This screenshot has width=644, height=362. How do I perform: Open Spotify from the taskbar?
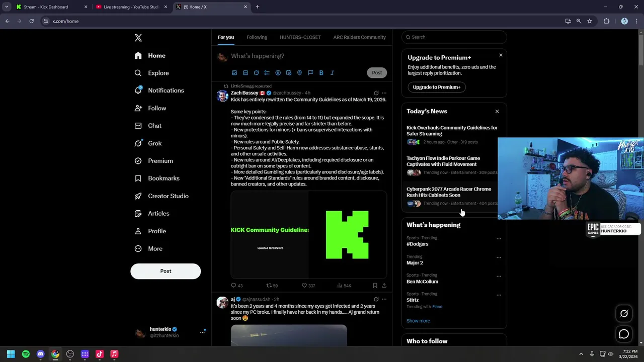pos(26,354)
